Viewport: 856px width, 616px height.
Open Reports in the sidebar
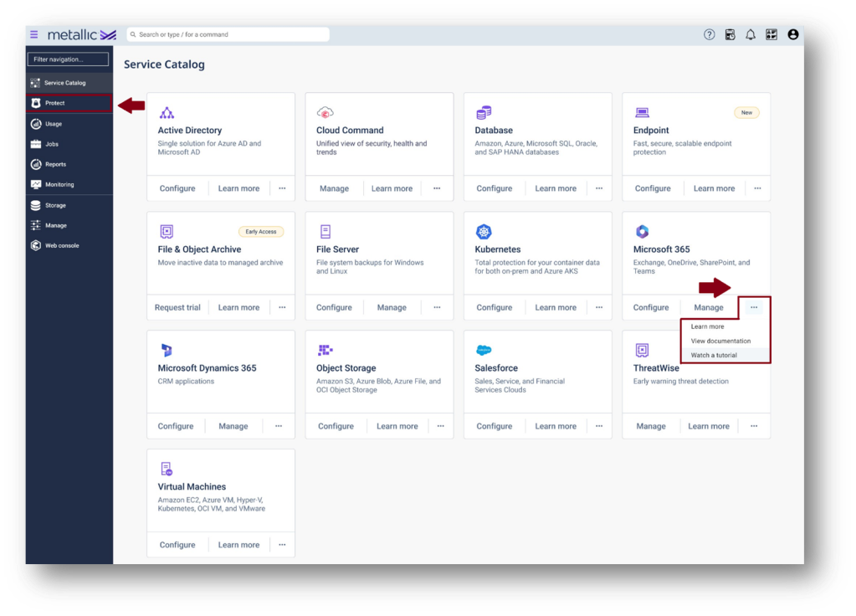click(x=69, y=164)
